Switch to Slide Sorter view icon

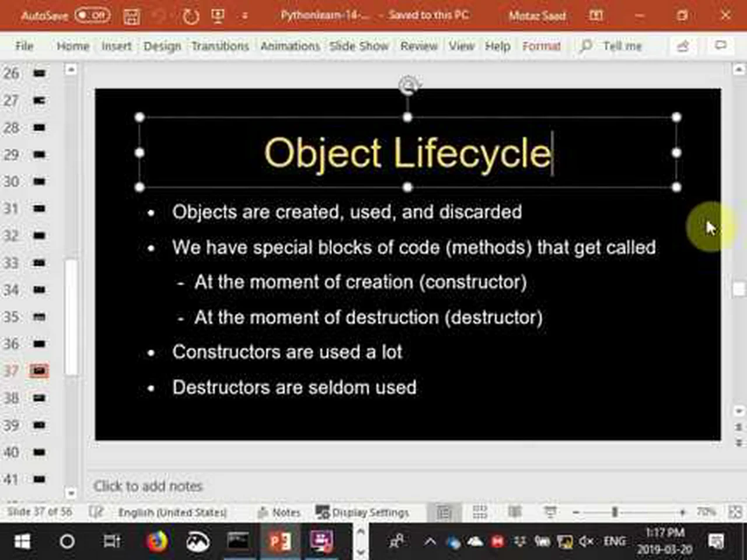pyautogui.click(x=480, y=512)
